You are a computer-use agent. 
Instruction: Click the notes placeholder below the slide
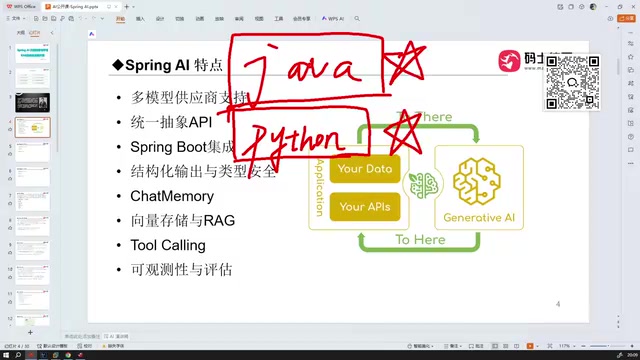click(82, 336)
